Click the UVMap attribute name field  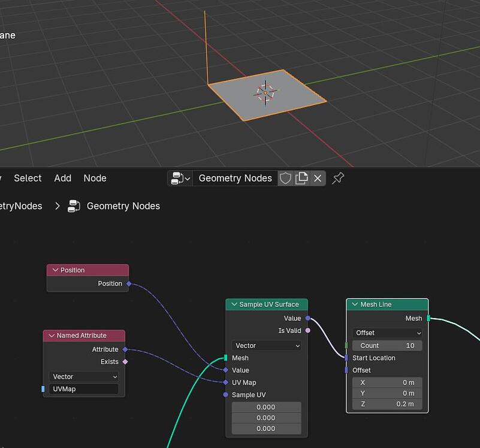(x=84, y=389)
